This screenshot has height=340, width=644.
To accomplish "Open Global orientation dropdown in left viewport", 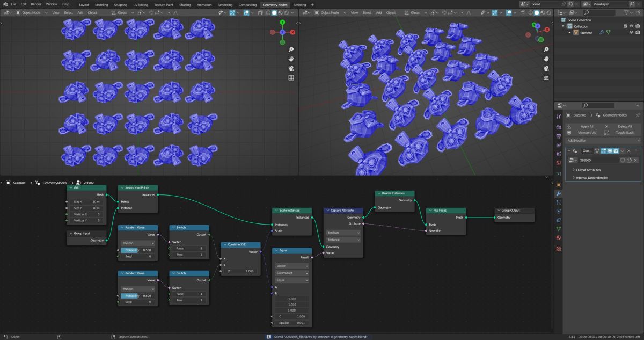I will [124, 12].
